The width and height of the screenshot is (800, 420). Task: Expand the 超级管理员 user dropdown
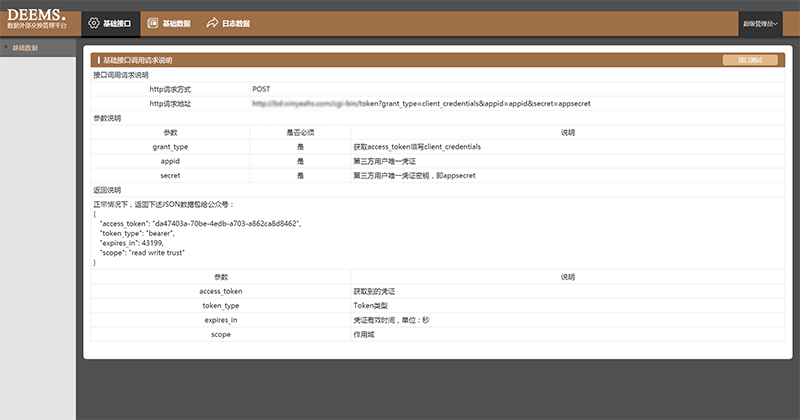760,22
